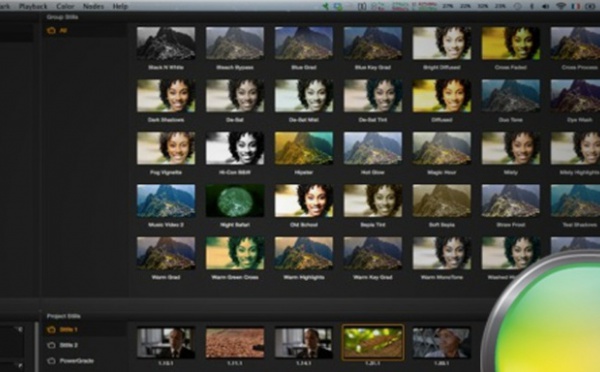Select the Blue Grad look thumbnail

coord(303,43)
